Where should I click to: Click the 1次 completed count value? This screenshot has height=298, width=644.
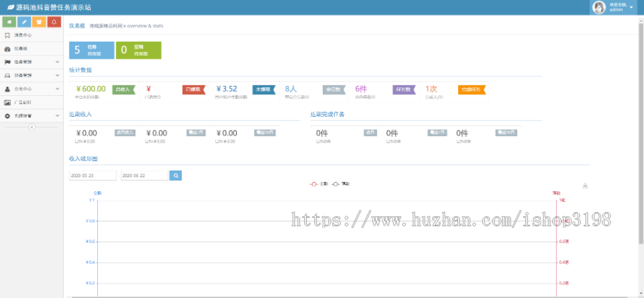[x=431, y=89]
